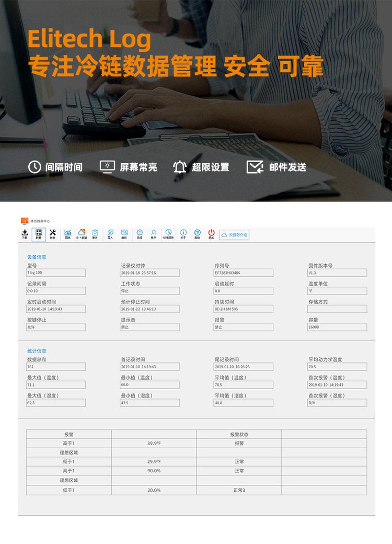Viewport: 392px width, 544px height.
Task: Click the envelope icon beside 邮件发送
Action: tap(255, 167)
